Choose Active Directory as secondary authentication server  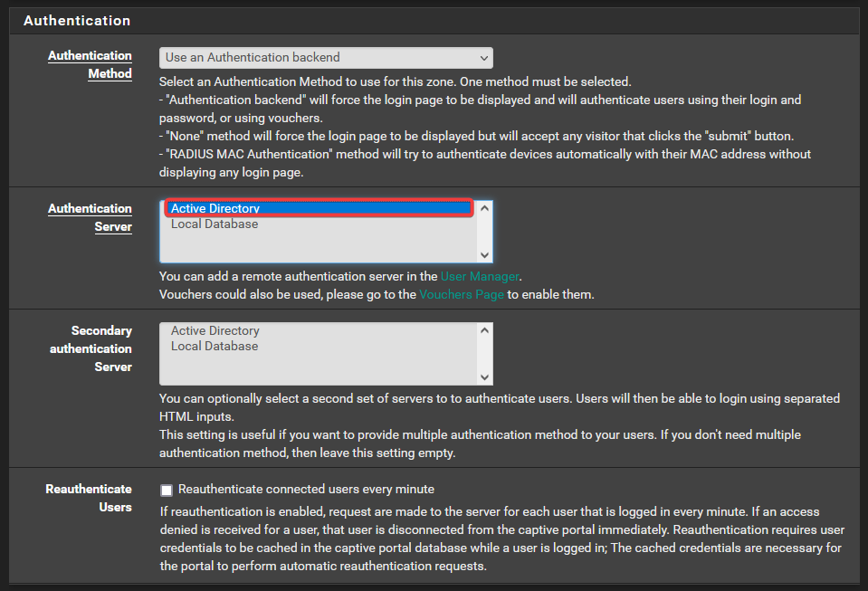point(215,331)
